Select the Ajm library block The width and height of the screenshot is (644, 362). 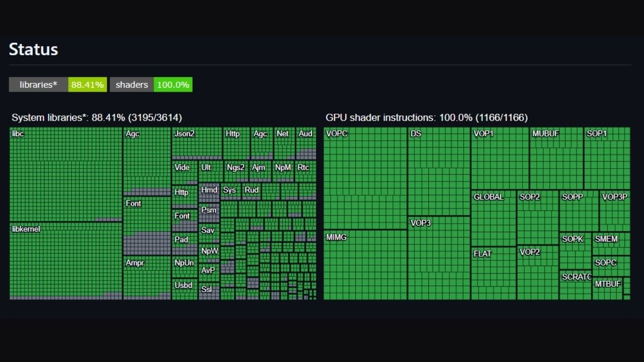[260, 172]
